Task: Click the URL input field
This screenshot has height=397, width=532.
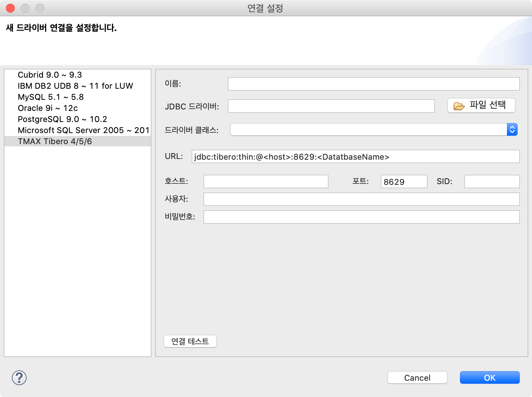Action: click(355, 156)
